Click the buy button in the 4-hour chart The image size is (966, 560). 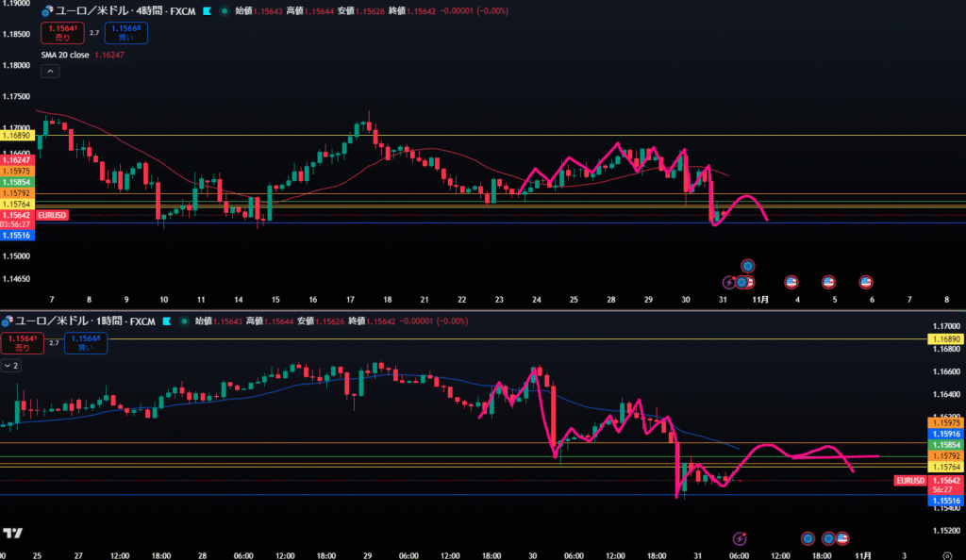128,33
